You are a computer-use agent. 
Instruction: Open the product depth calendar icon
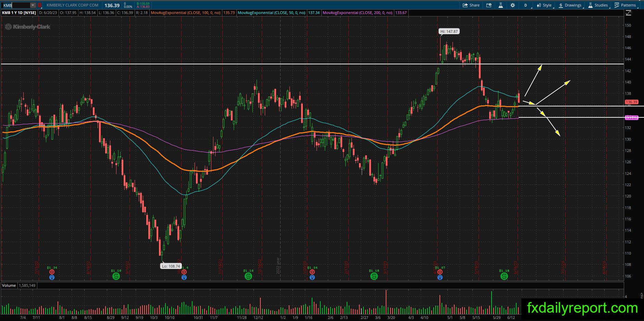pyautogui.click(x=489, y=5)
